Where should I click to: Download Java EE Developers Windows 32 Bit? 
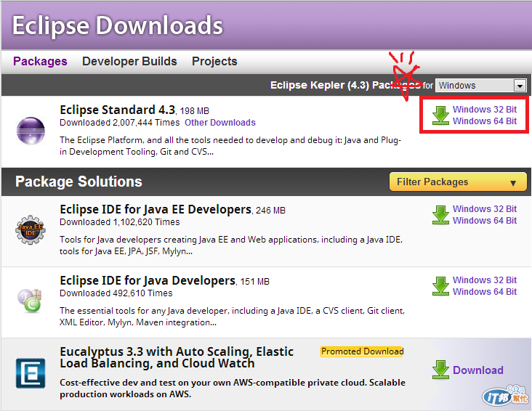485,209
